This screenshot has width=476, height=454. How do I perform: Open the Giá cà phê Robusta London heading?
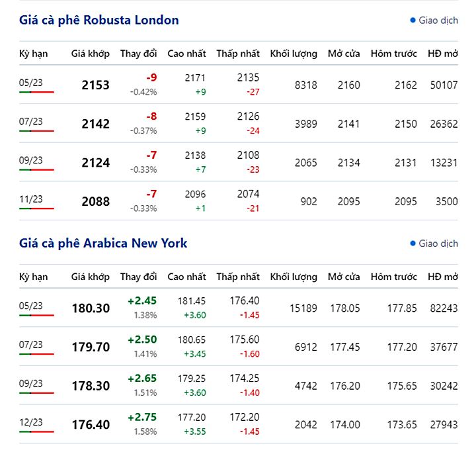coord(99,21)
